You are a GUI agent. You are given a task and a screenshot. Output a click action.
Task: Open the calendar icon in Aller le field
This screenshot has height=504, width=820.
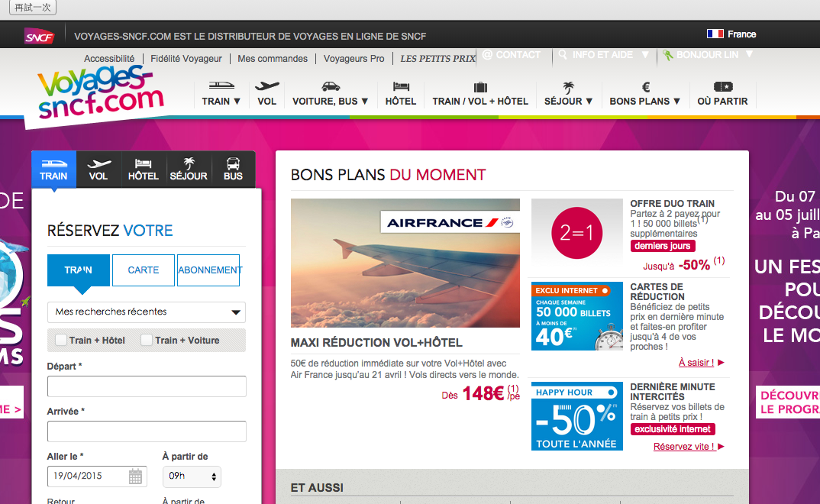tap(135, 477)
